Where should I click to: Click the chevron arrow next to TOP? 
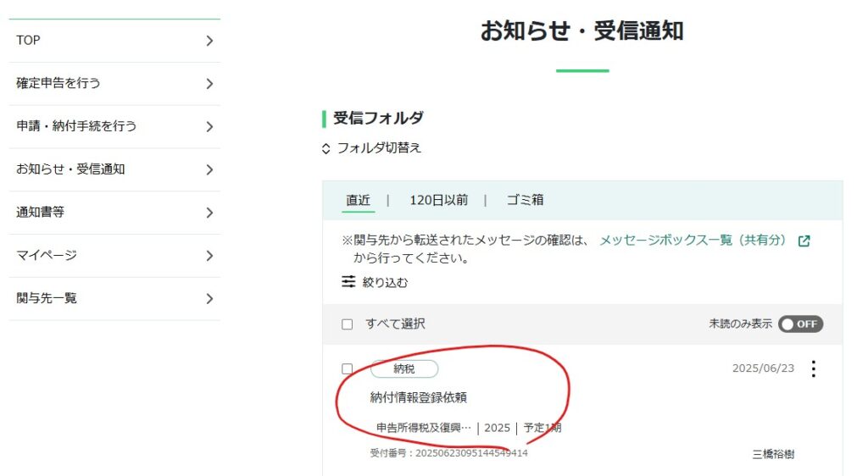[209, 41]
